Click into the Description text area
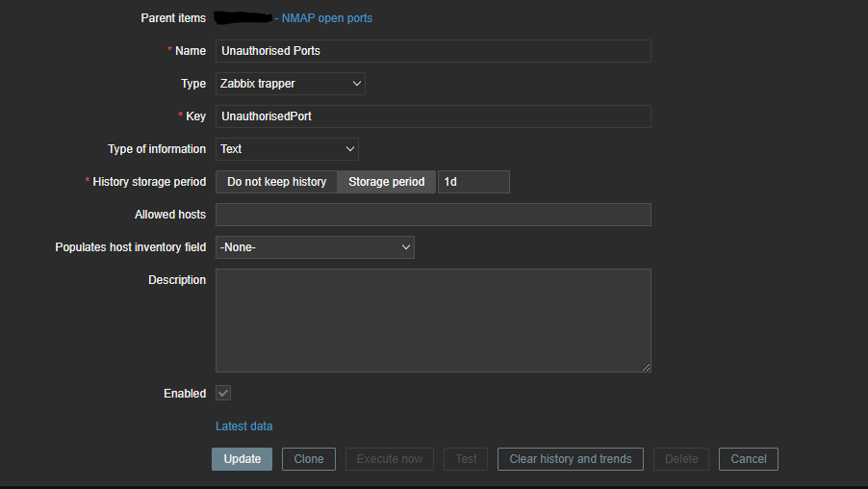 (433, 321)
